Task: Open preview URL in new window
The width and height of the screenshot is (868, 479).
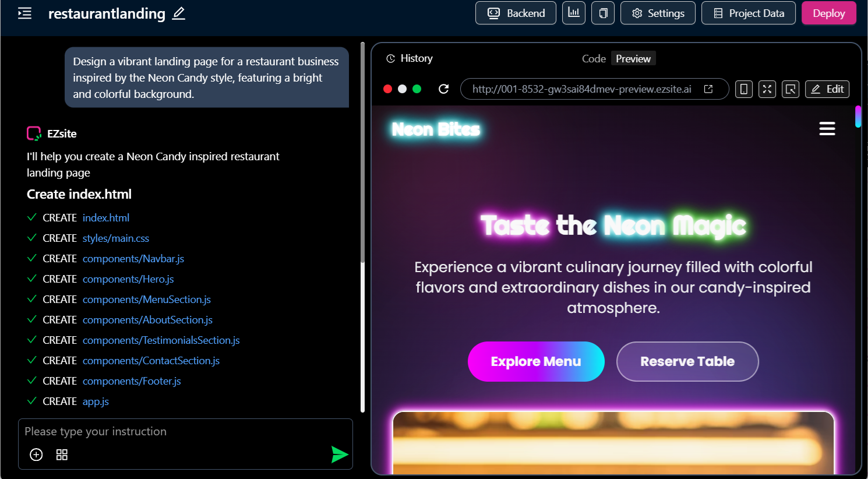Action: tap(708, 89)
